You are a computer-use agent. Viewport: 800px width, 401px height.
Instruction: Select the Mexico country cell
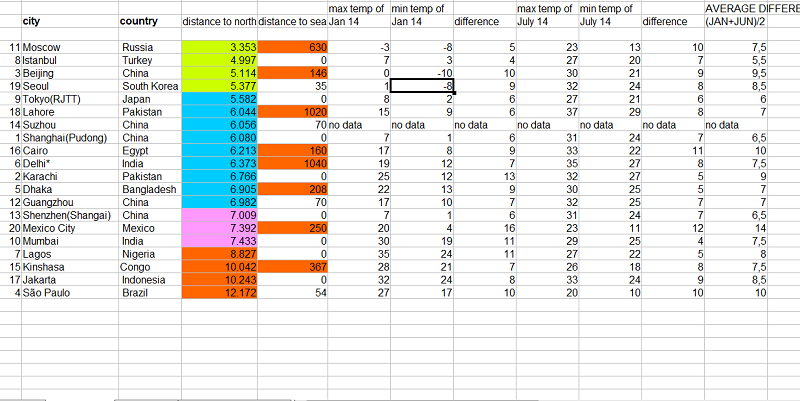(x=150, y=228)
